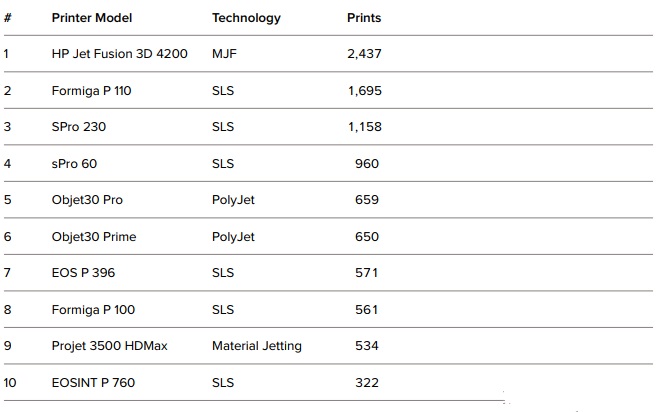The width and height of the screenshot is (665, 412).
Task: Click the Material Jetting technology cell
Action: coord(257,346)
